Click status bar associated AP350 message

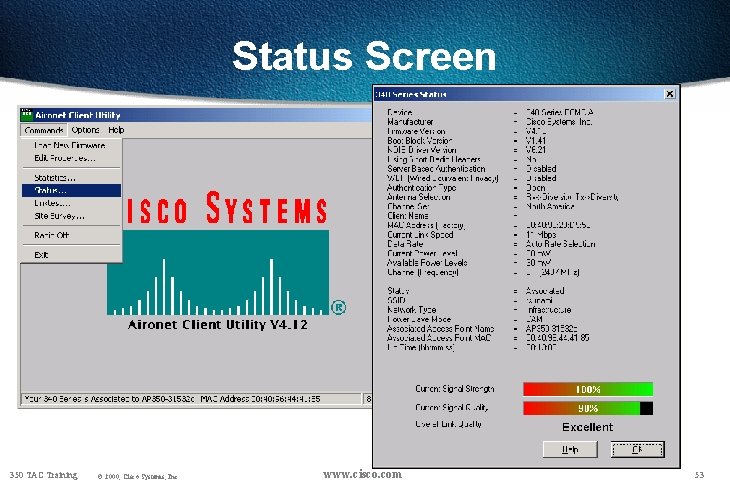[x=191, y=399]
